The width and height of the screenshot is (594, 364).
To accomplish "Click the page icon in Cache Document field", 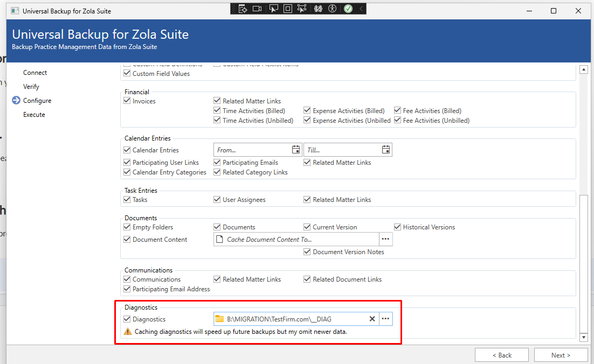I will click(219, 239).
